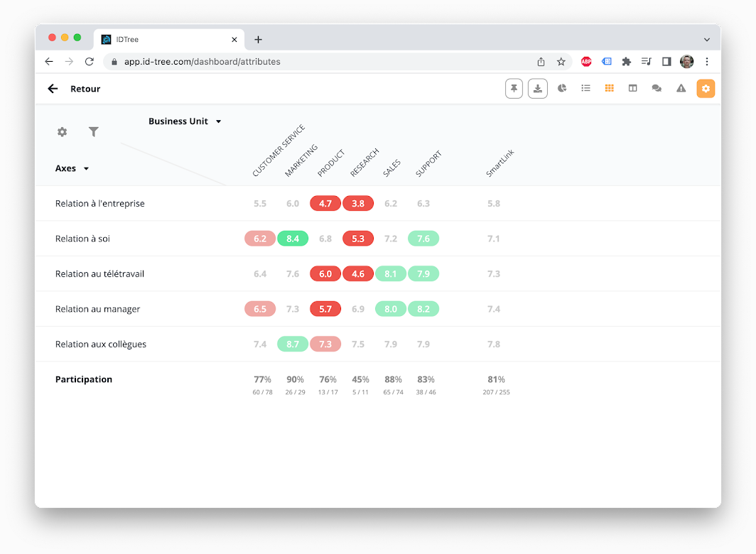
Task: Toggle the orange settings button on the toolbar
Action: click(x=705, y=88)
